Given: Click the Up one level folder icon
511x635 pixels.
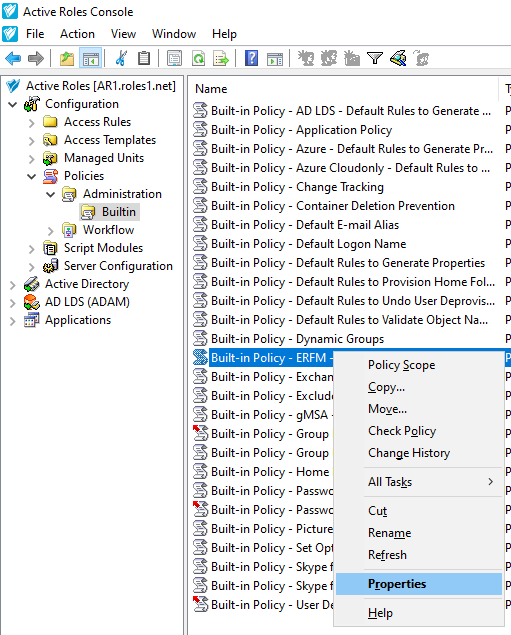Looking at the screenshot, I should [67, 58].
